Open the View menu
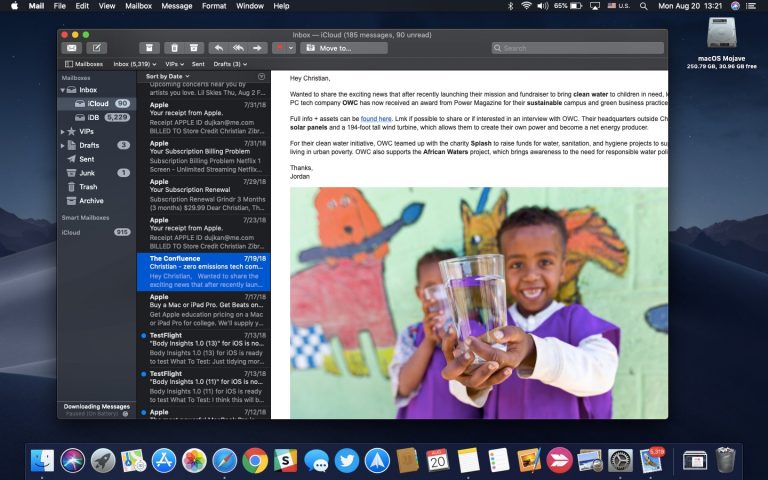Image resolution: width=768 pixels, height=480 pixels. 107,6
